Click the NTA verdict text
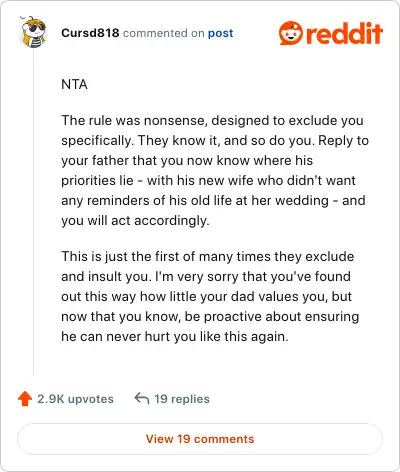This screenshot has height=472, width=400. (x=74, y=84)
